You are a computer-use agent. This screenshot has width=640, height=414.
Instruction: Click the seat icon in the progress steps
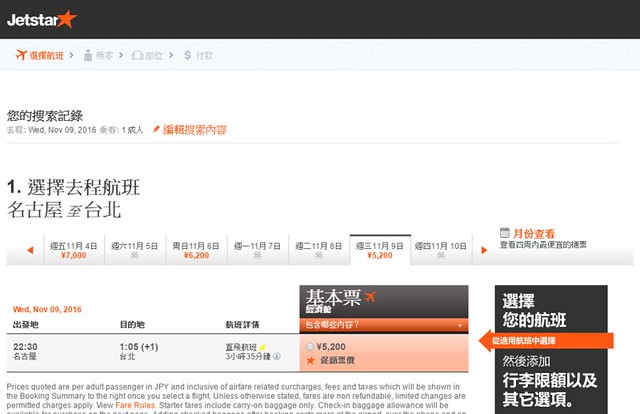137,55
